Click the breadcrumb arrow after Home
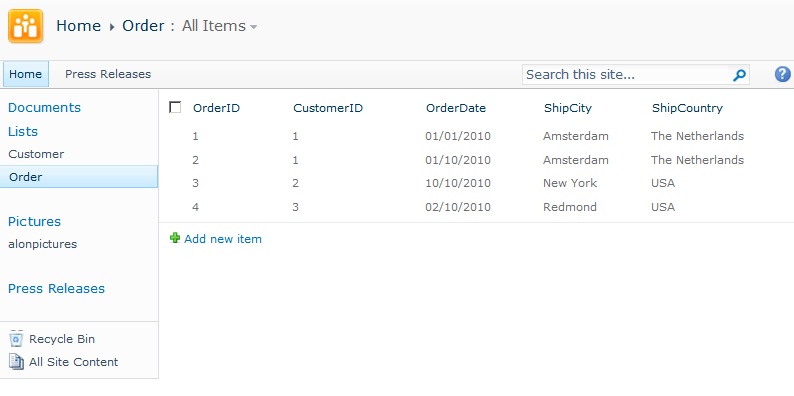Screen dimensions: 794x396 tap(112, 27)
